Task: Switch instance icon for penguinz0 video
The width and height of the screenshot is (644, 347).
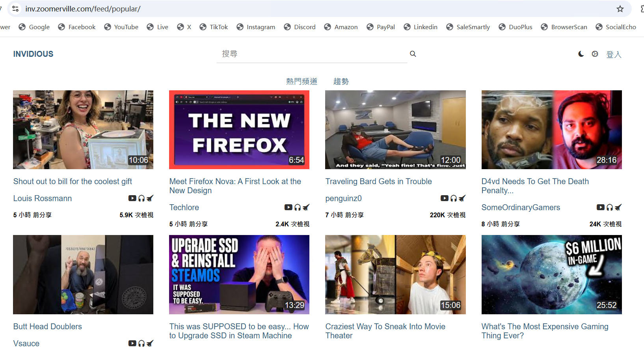Action: [x=462, y=198]
